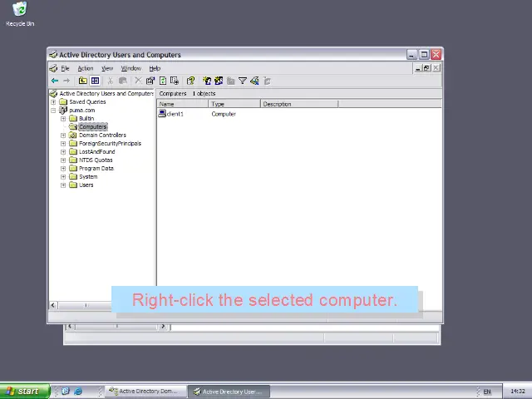Open filter options with funnel icon
The width and height of the screenshot is (532, 399).
pos(243,81)
